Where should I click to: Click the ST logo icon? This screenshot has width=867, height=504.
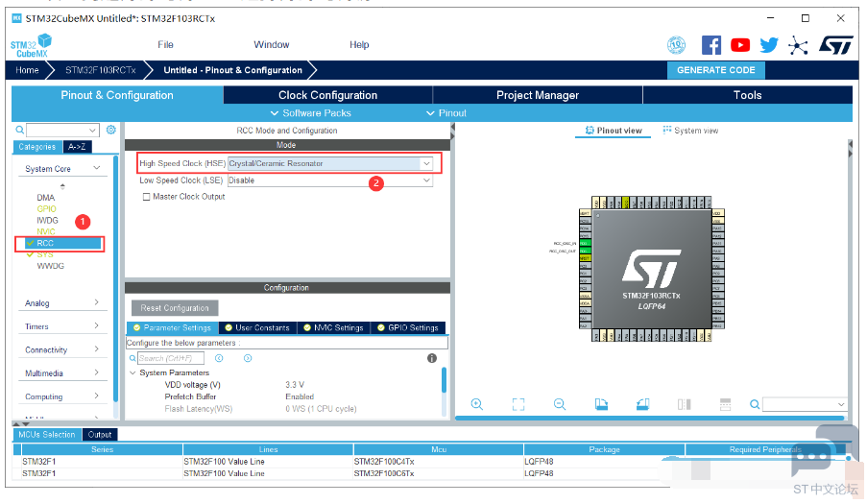(835, 45)
